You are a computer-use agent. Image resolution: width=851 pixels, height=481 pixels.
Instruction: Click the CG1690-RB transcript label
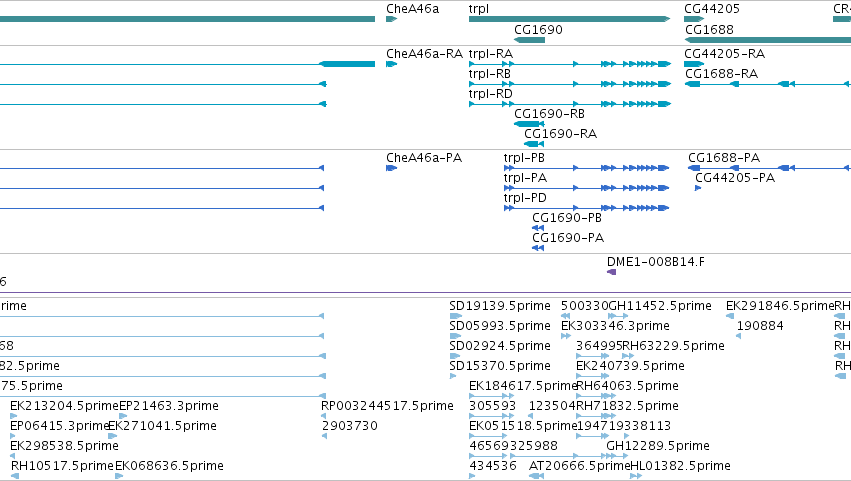pos(549,114)
